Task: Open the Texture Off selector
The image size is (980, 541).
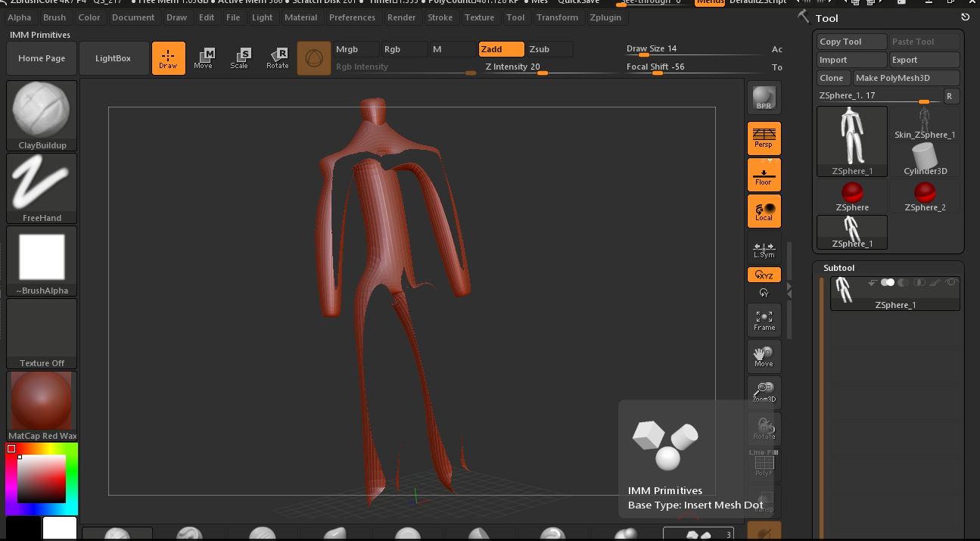Action: pyautogui.click(x=42, y=334)
